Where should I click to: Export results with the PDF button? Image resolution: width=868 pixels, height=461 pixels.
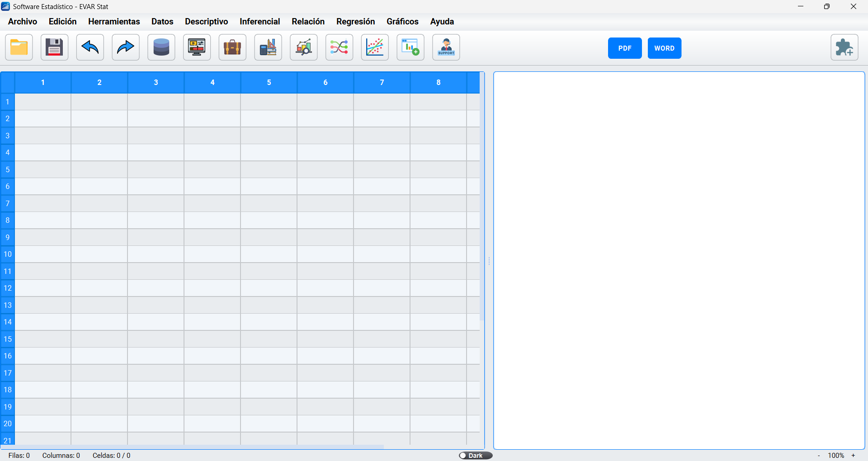click(624, 48)
